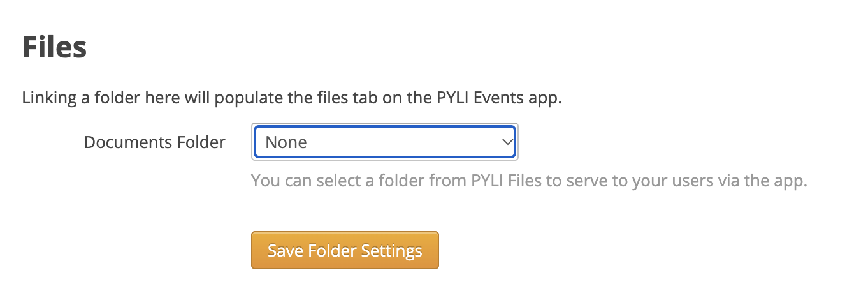Click the Save Folder Settings button
868x300 pixels.
pyautogui.click(x=345, y=250)
